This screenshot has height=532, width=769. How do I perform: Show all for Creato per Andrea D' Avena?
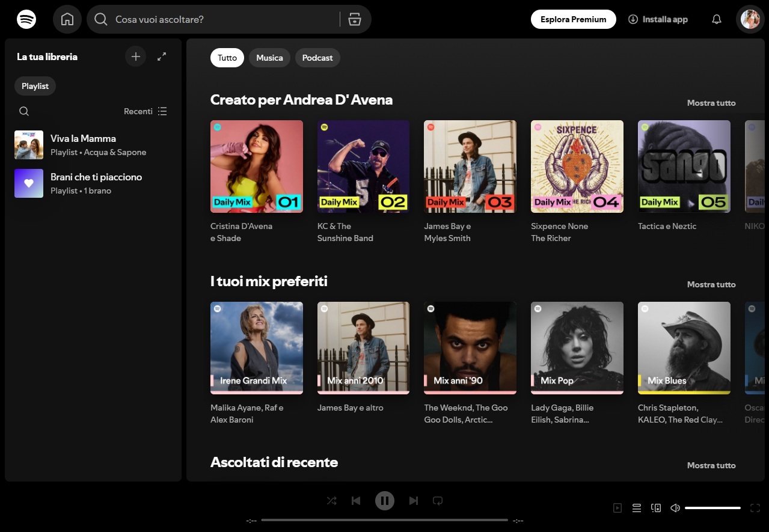[x=711, y=103]
